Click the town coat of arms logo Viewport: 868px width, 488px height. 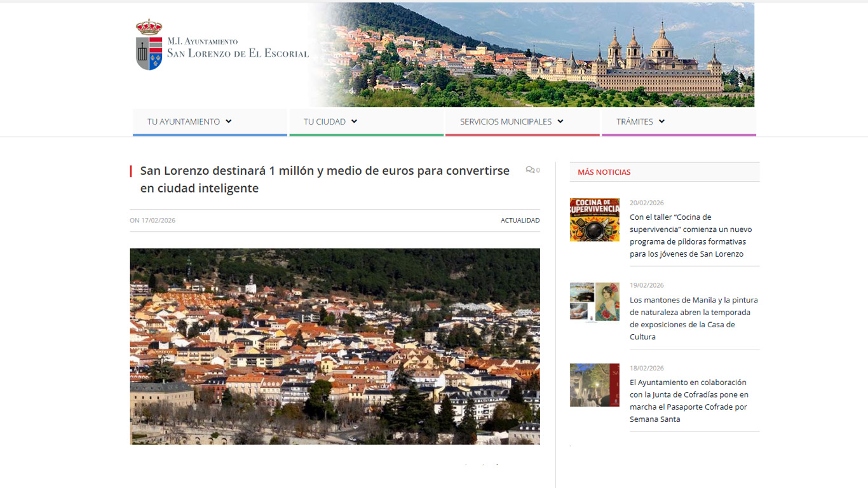149,44
